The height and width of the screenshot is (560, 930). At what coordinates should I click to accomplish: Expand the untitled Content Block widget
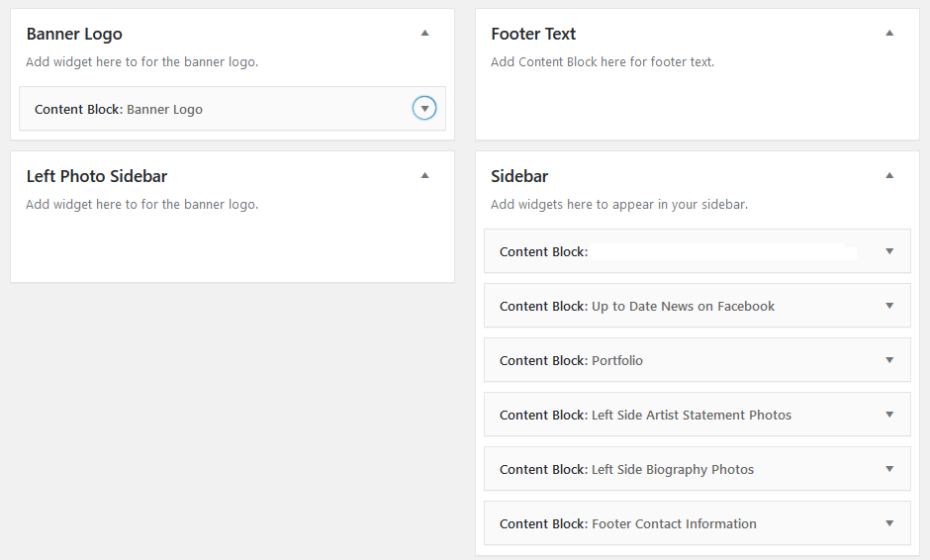(x=889, y=251)
